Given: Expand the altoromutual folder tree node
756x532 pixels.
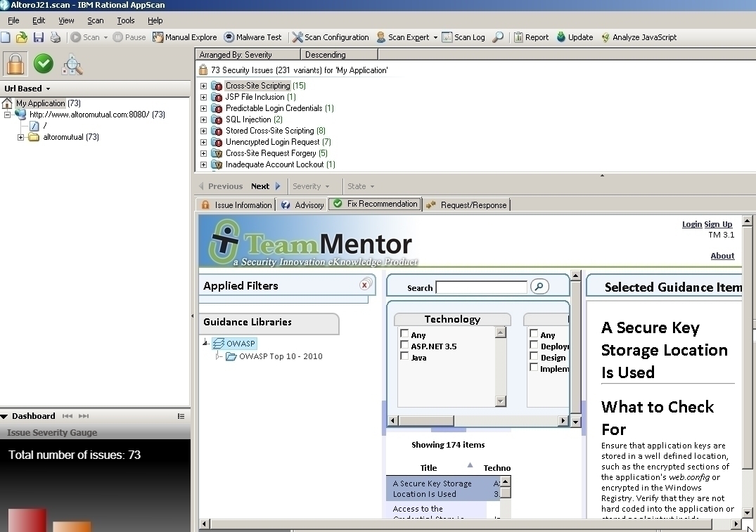Looking at the screenshot, I should 21,137.
